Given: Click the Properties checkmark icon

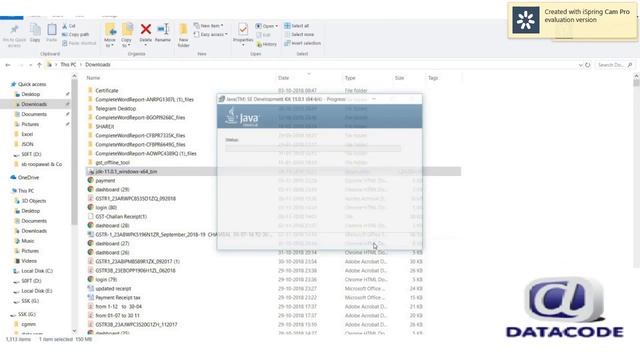Looking at the screenshot, I should 243,30.
